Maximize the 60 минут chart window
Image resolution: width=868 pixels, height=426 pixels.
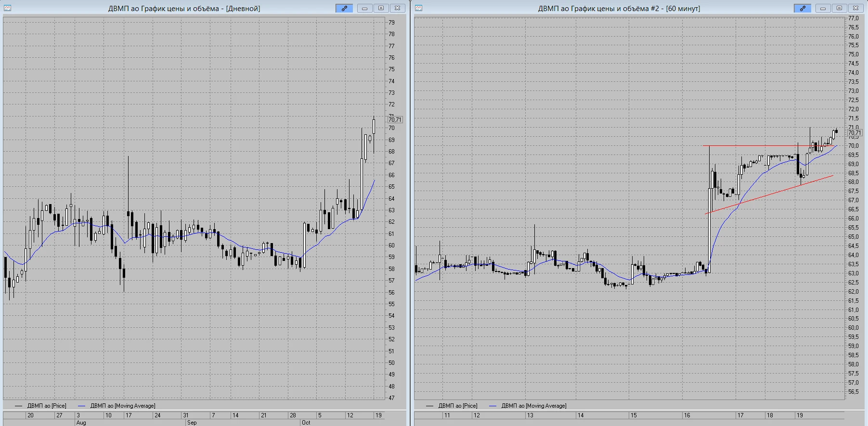click(x=839, y=8)
